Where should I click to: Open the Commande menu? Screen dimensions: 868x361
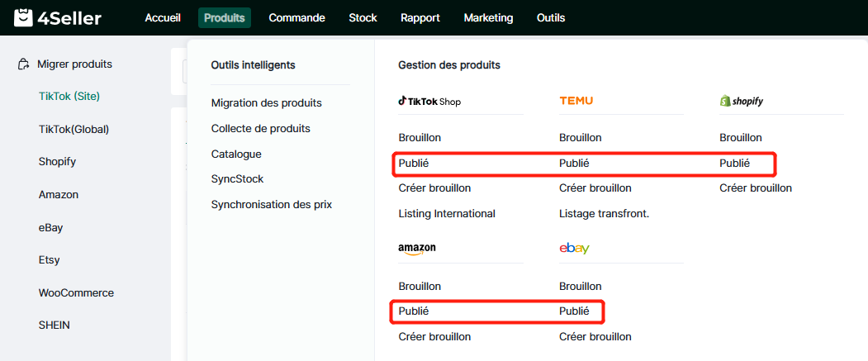296,17
